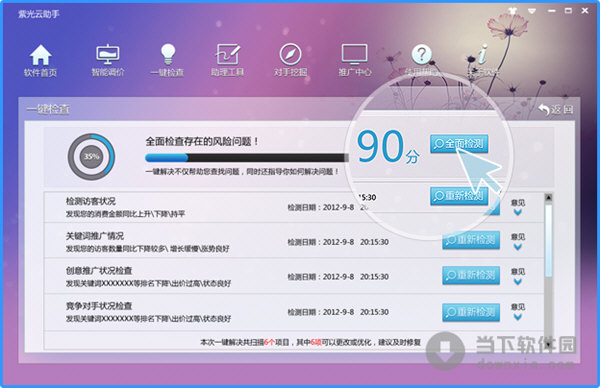Viewport: 600px width, 388px height.
Task: Click the 一键检查 panel title
Action: [48, 109]
